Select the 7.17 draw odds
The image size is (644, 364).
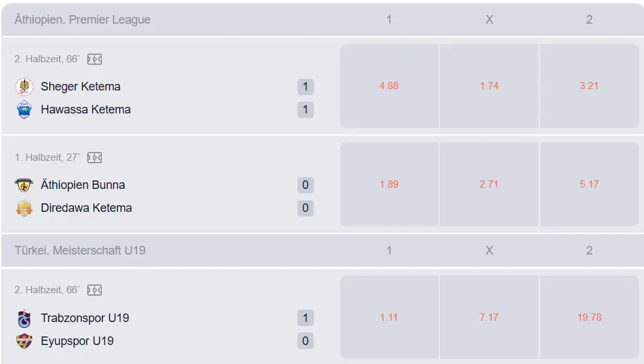(489, 317)
